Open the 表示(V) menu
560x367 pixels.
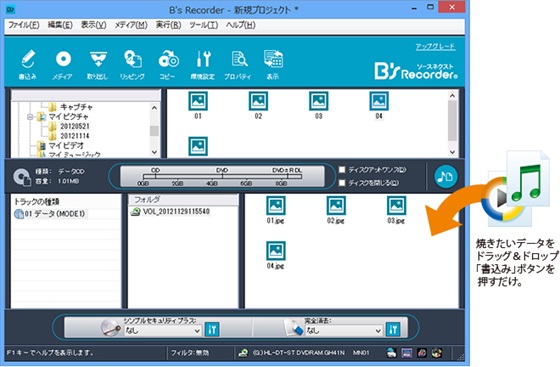pos(94,25)
